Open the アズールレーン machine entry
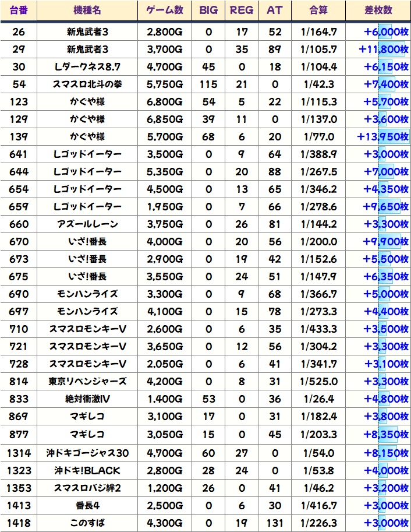The width and height of the screenshot is (411, 532). coord(87,224)
